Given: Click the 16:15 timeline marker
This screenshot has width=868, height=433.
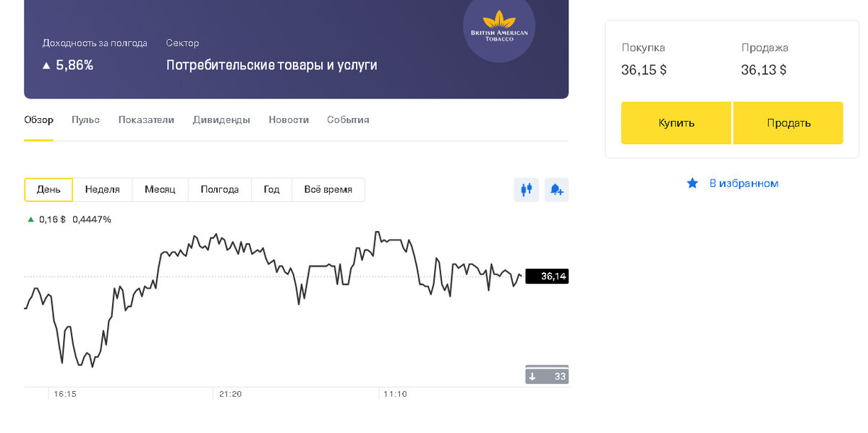Looking at the screenshot, I should pos(65,394).
